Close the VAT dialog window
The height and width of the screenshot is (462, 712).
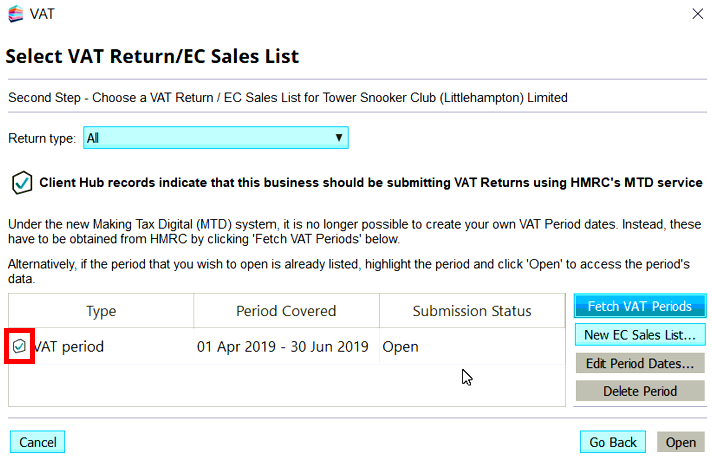tap(697, 14)
